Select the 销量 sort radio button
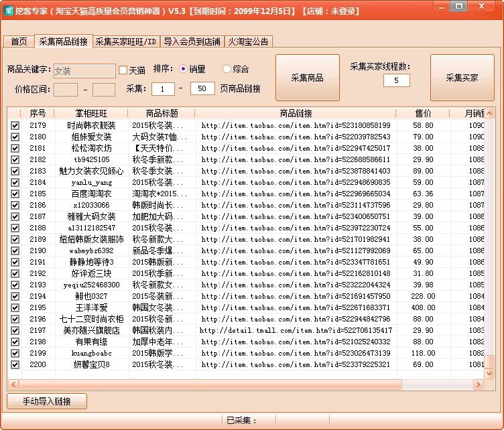This screenshot has height=430, width=504. (x=183, y=69)
